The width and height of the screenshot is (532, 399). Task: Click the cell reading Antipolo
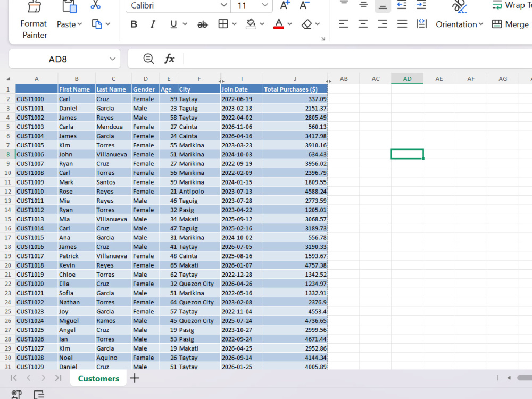(199, 192)
